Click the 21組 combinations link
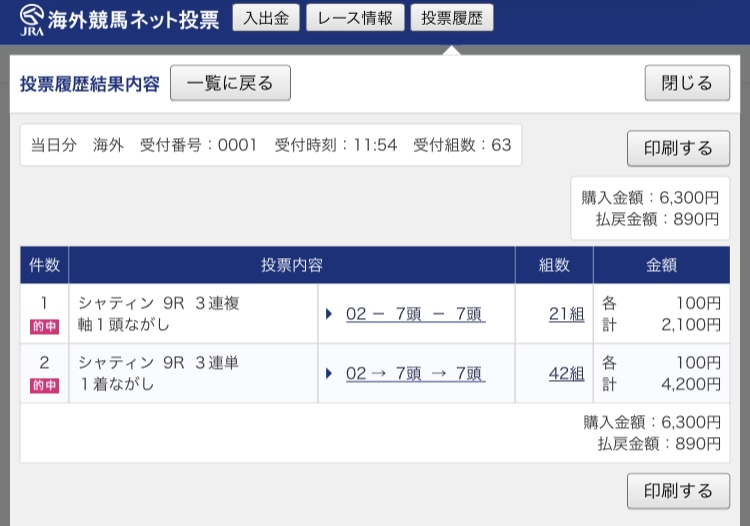 (x=566, y=314)
